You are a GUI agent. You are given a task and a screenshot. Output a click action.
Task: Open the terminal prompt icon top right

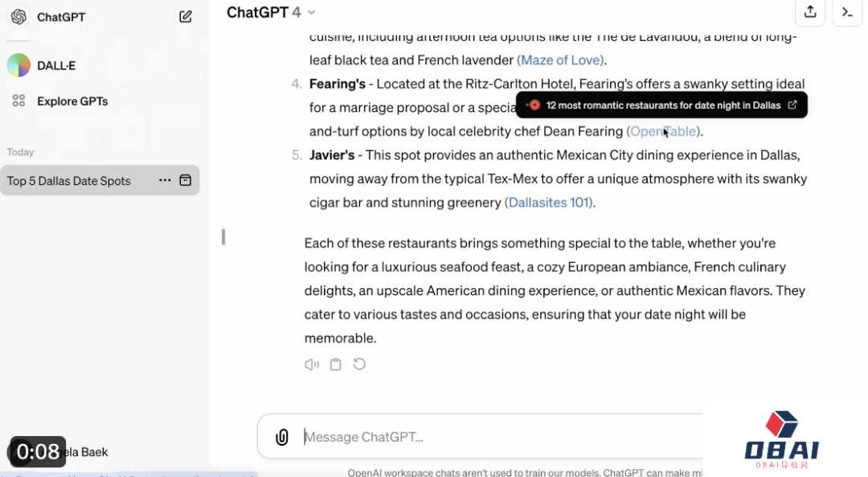coord(847,11)
